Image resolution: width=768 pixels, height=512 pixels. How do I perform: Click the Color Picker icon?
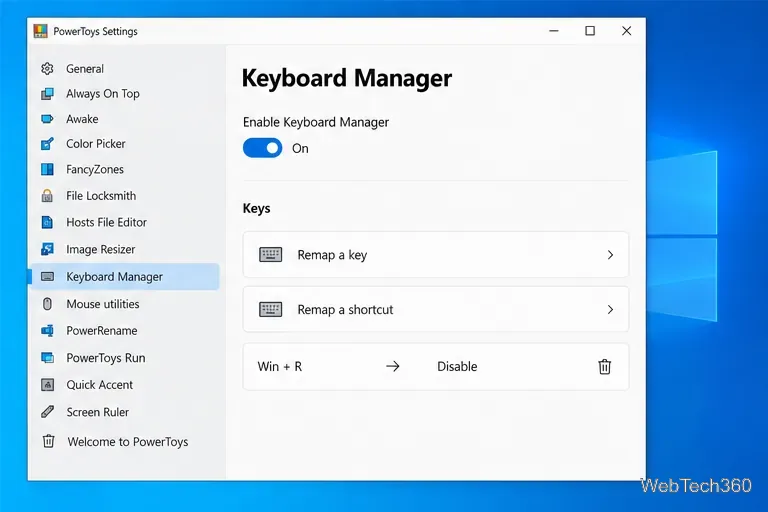47,144
